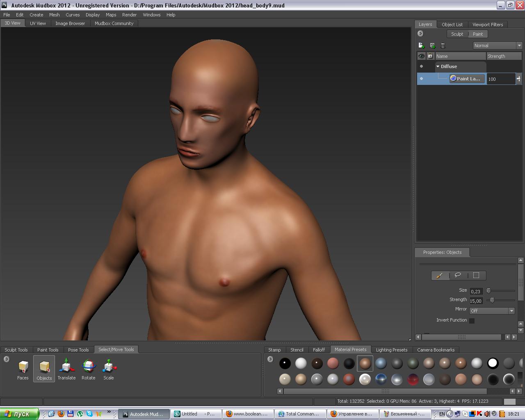Click the Delete Layer trash icon
525x420 pixels.
coord(443,46)
